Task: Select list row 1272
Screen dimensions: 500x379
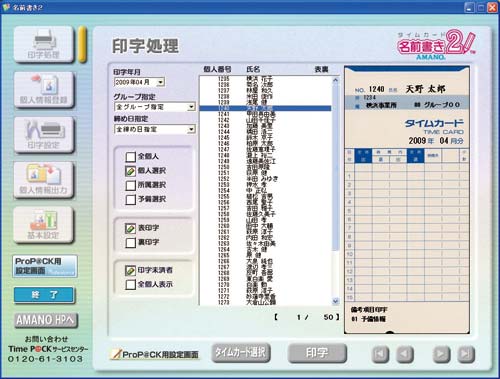Action: click(x=265, y=296)
